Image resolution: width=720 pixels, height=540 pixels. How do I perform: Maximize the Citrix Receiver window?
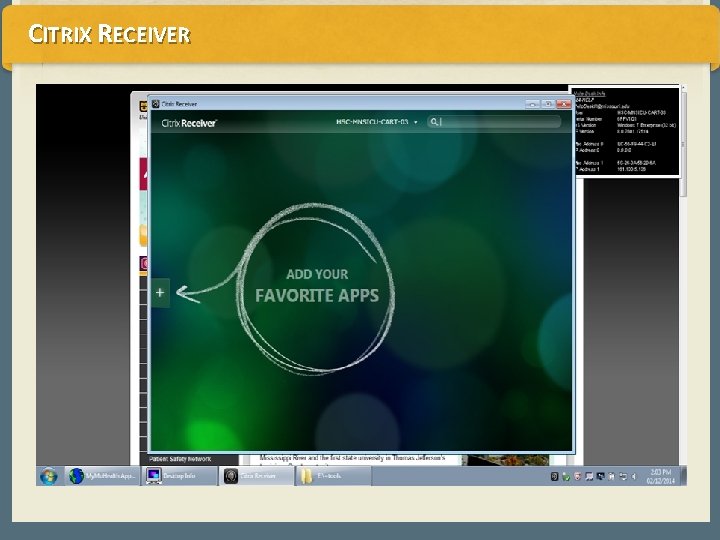pos(548,104)
